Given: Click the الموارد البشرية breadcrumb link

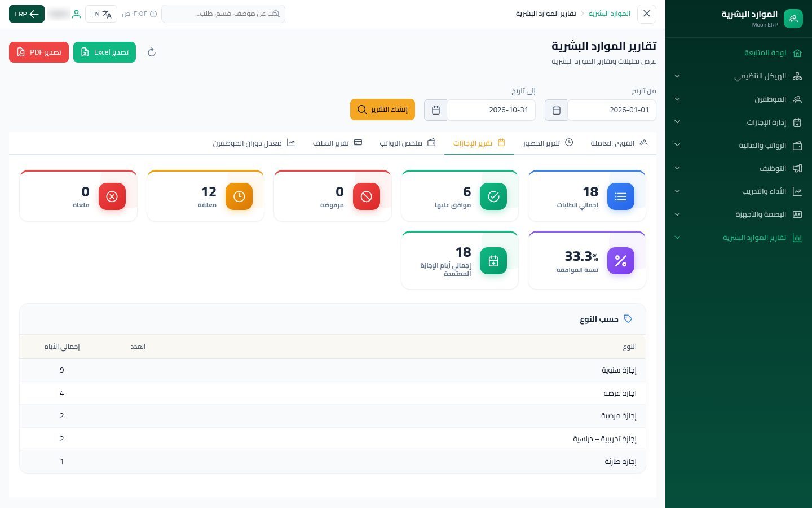Looking at the screenshot, I should point(609,14).
